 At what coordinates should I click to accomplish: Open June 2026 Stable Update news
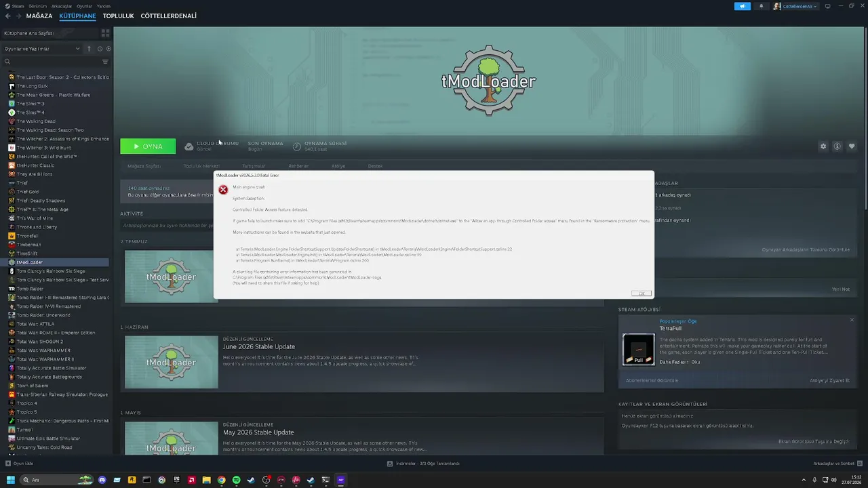coord(258,347)
